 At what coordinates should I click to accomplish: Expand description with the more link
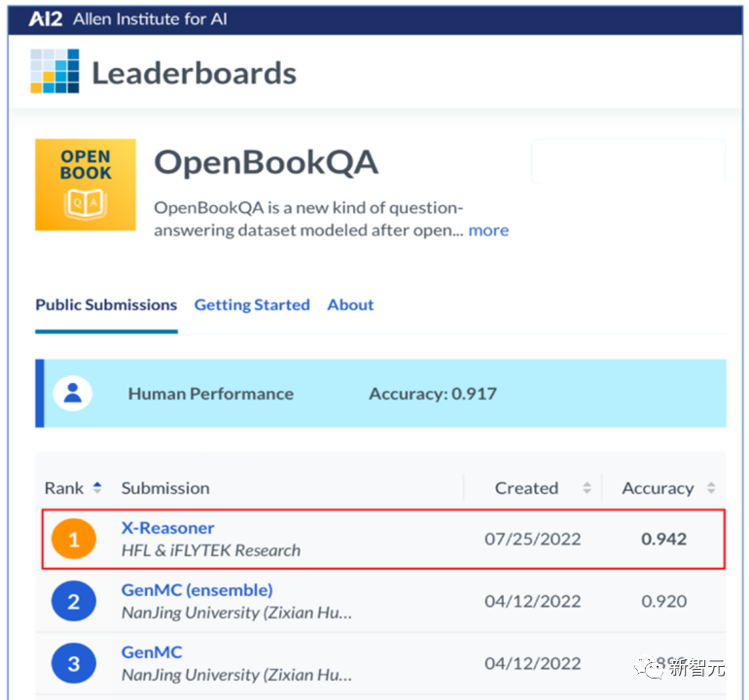coord(488,230)
